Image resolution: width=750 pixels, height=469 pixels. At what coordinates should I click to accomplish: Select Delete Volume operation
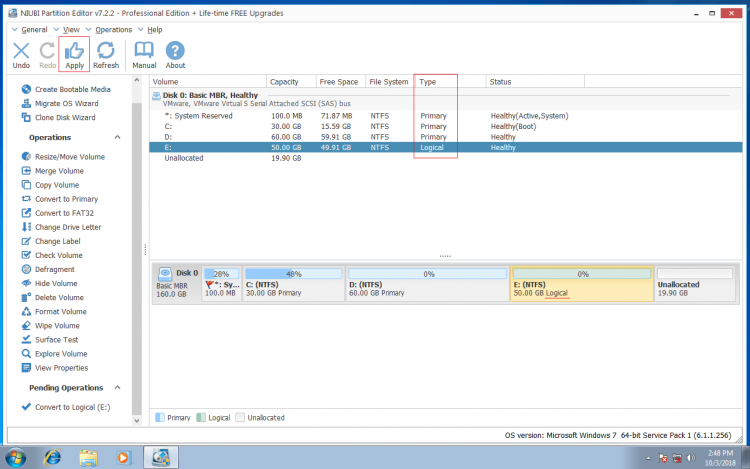tap(53, 297)
